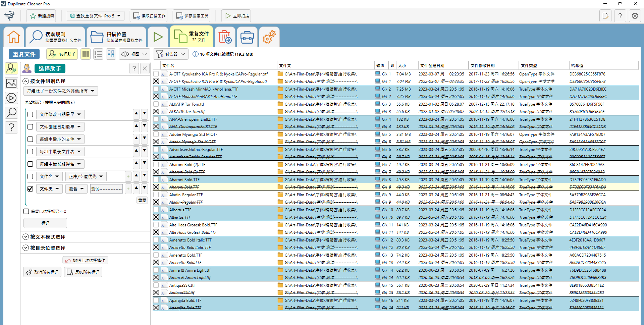Enable the 文件创建日期最早 checkbox

[30, 127]
